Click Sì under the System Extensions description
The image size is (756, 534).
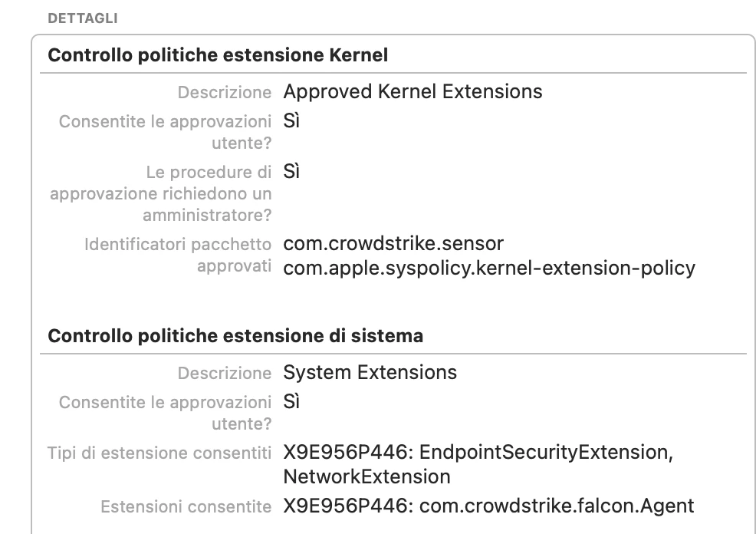291,402
